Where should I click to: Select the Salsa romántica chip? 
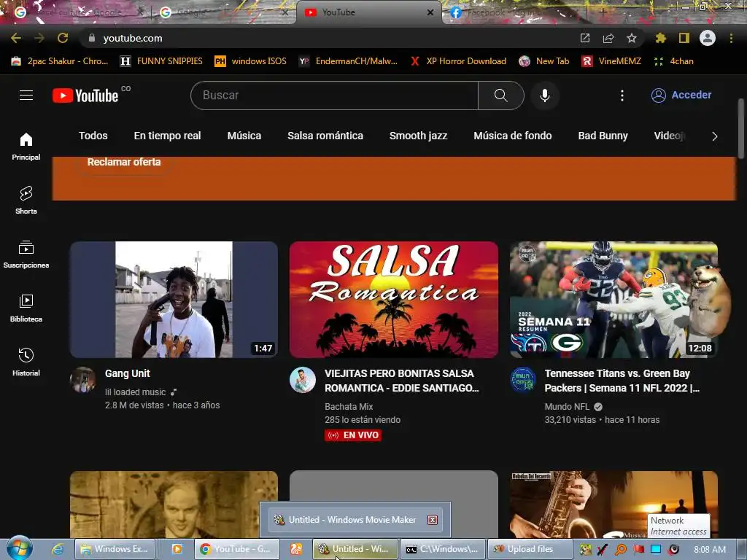(x=325, y=136)
